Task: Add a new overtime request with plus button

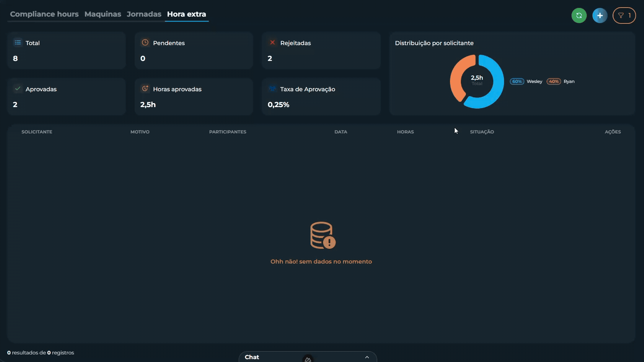Action: [x=600, y=16]
